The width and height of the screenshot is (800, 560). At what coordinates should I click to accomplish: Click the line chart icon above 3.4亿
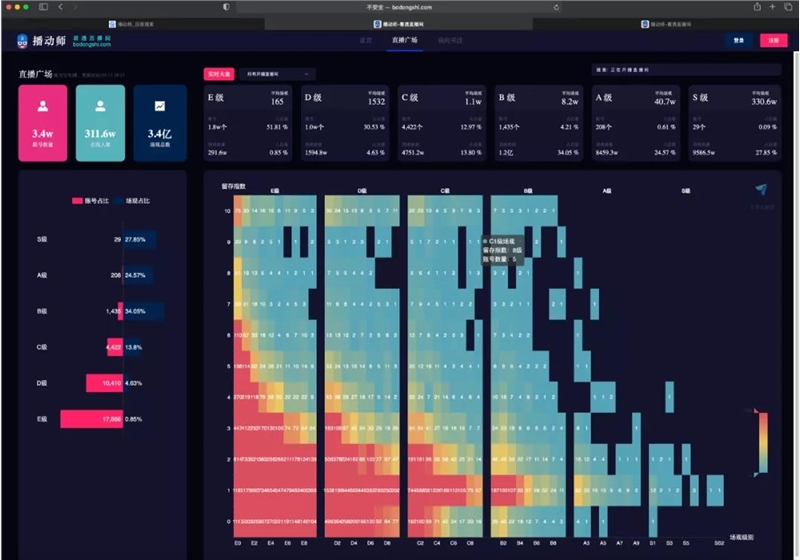[x=159, y=105]
